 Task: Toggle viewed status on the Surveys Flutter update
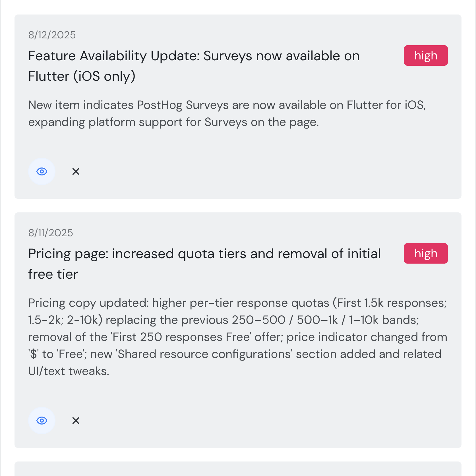click(42, 171)
